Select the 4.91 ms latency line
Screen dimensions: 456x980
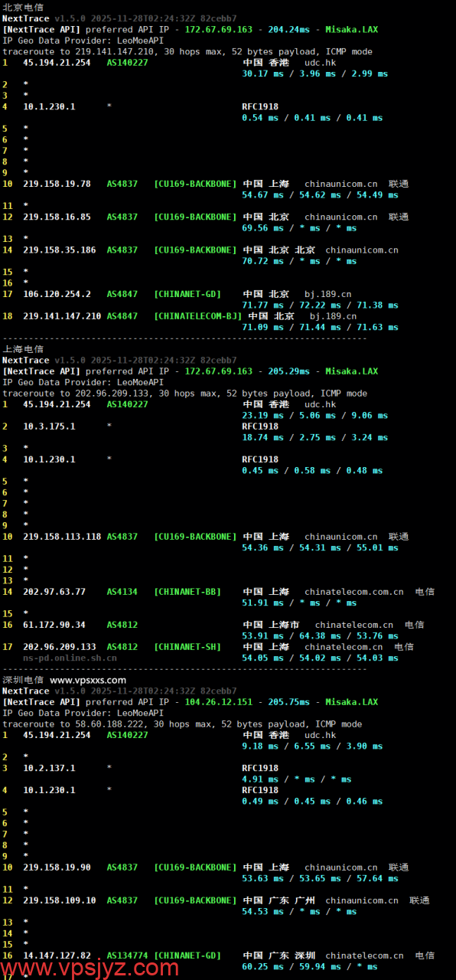(297, 779)
